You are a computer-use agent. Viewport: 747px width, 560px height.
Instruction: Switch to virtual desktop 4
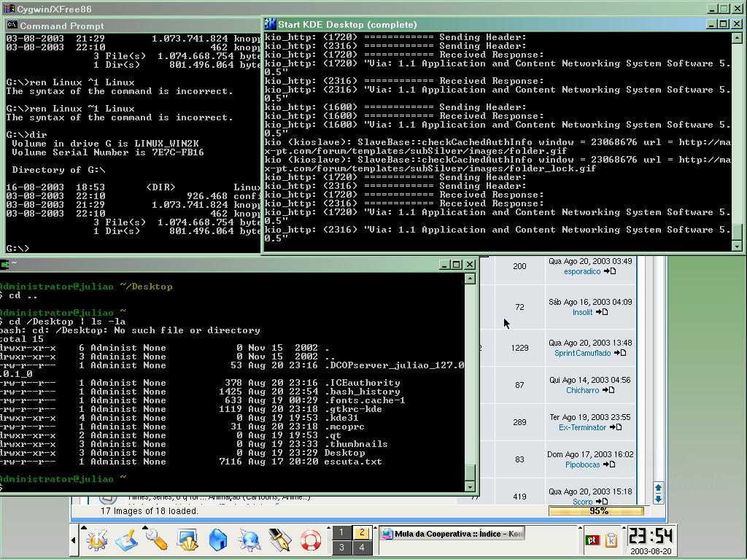coord(362,548)
